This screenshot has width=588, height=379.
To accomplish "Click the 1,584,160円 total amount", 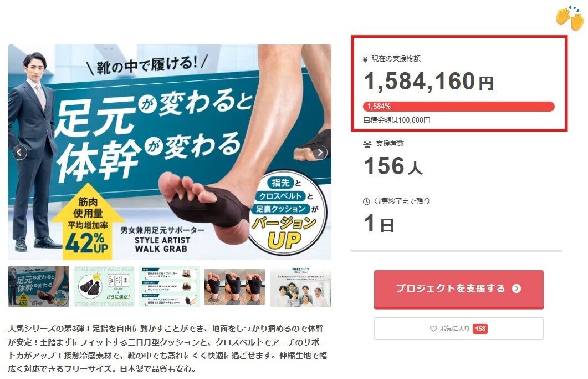I will tap(428, 81).
